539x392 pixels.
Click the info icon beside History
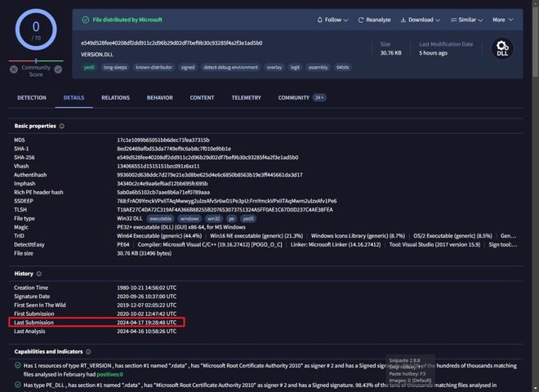tap(39, 274)
